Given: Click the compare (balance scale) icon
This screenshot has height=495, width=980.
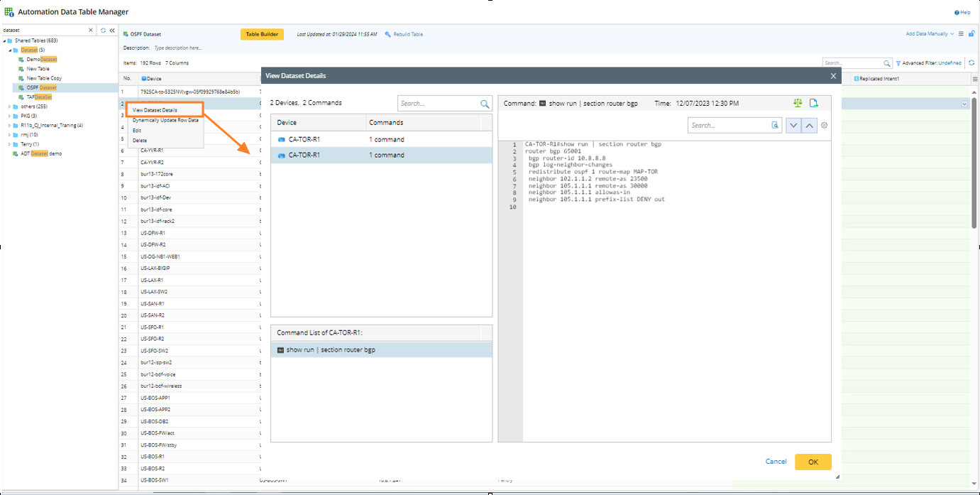Looking at the screenshot, I should tap(798, 103).
